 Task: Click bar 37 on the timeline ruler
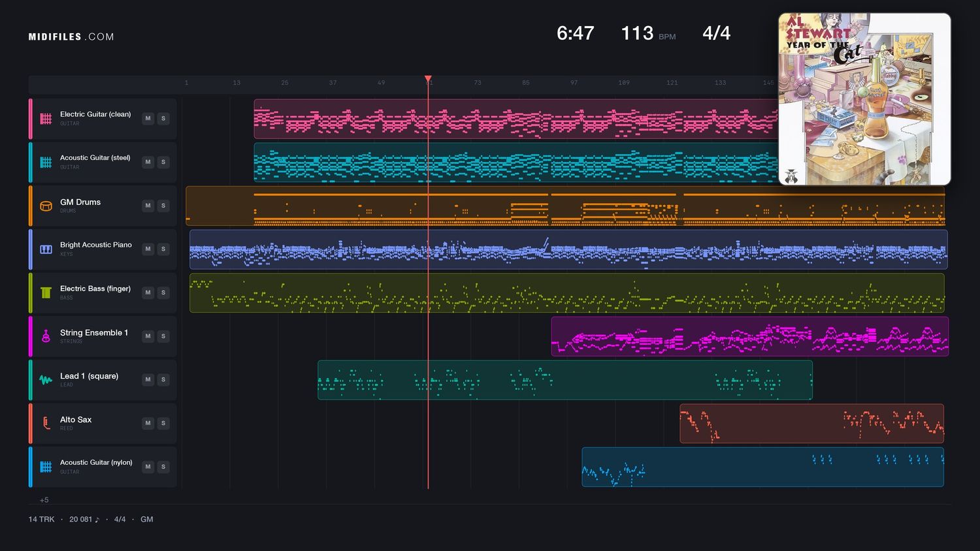tap(333, 83)
